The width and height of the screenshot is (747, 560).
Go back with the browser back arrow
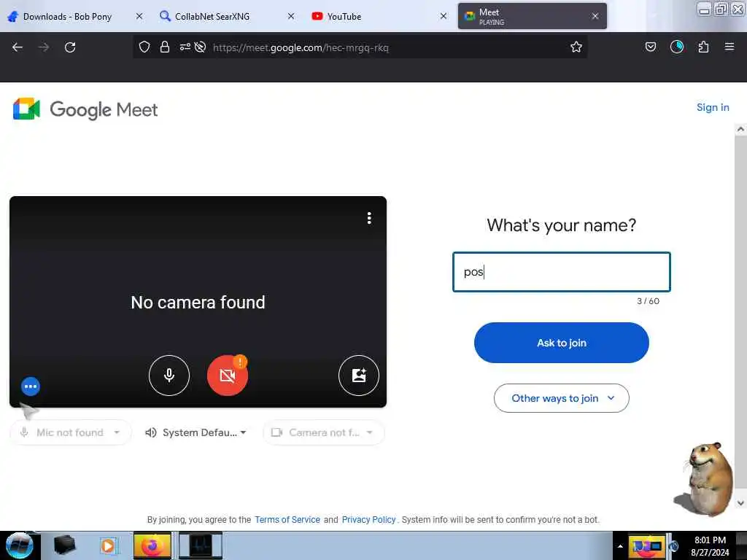(18, 47)
